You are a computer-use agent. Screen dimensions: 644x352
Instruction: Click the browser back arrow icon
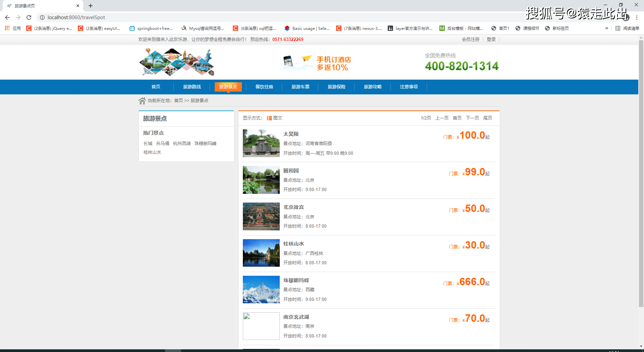[7, 17]
